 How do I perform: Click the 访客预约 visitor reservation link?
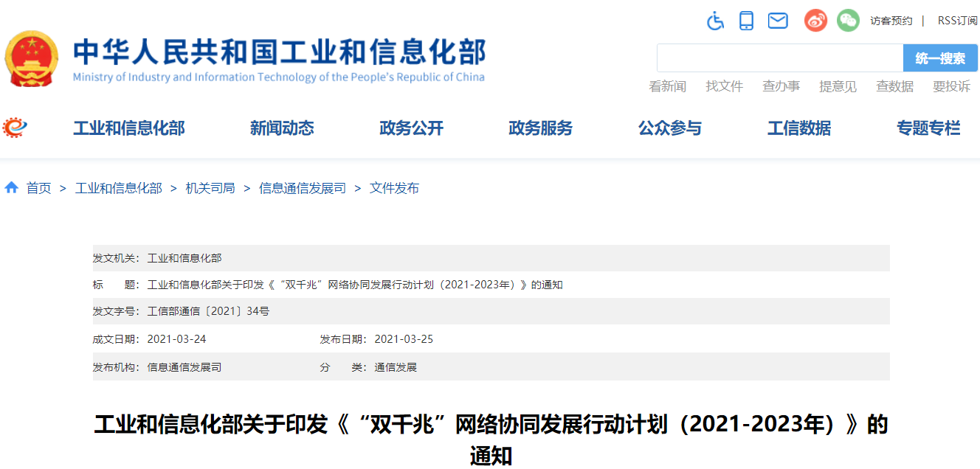pos(891,21)
